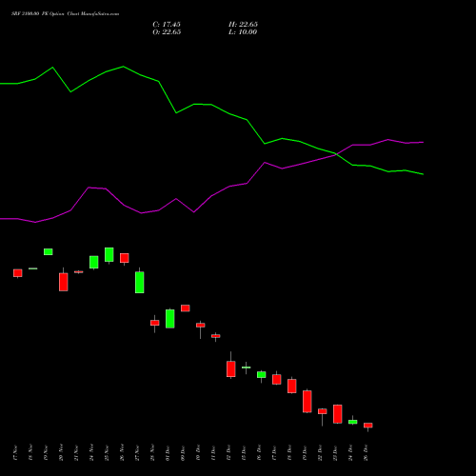Click the "20 Nov" date label
The image size is (476, 476).
click(61, 453)
